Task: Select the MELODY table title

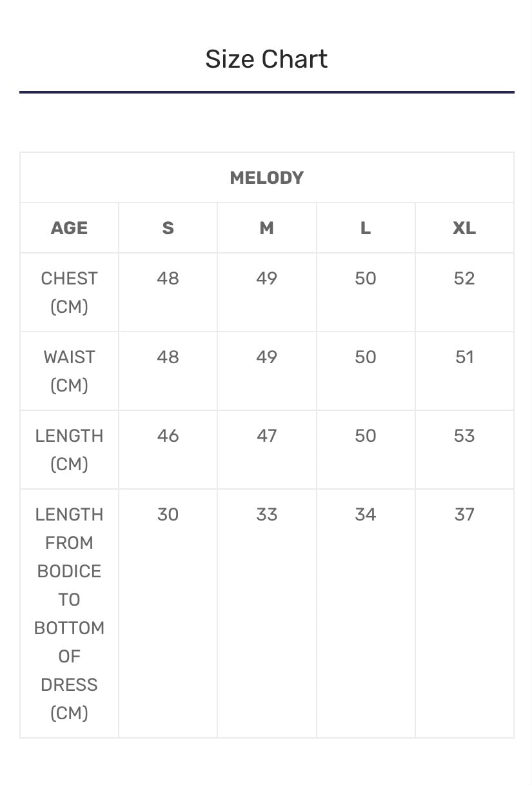Action: coord(266,178)
